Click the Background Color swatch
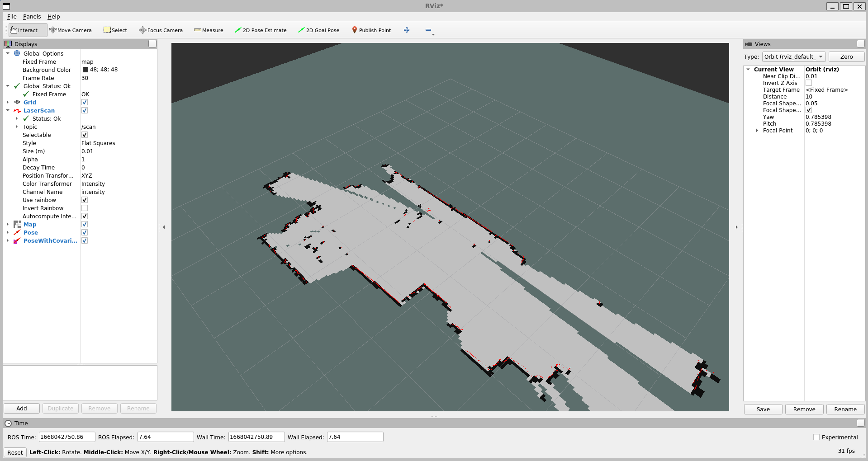 (85, 70)
